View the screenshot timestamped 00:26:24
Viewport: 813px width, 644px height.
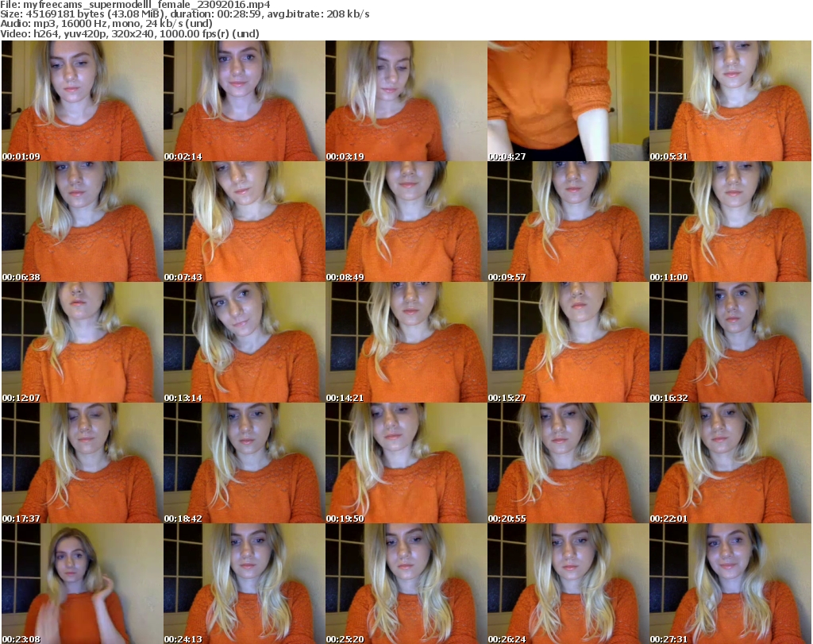(568, 584)
